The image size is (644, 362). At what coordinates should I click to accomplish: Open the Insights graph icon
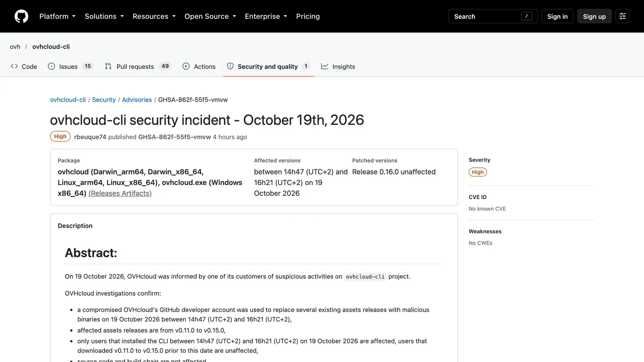tap(325, 66)
